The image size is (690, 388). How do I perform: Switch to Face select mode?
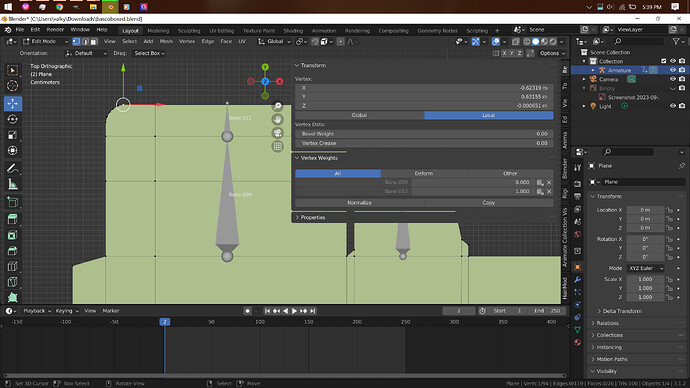pos(94,41)
